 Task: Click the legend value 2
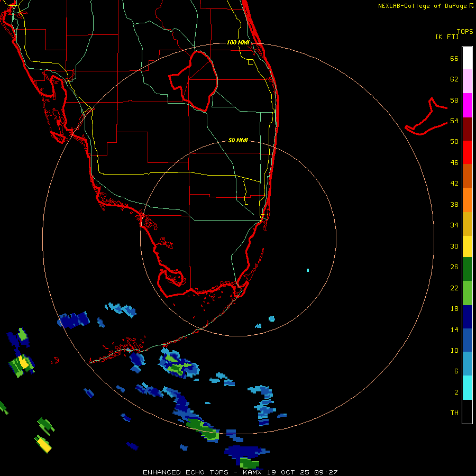click(x=456, y=392)
